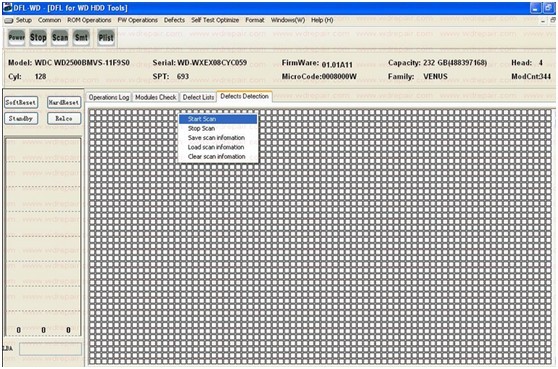Open the Format menu
The image size is (558, 369).
254,20
